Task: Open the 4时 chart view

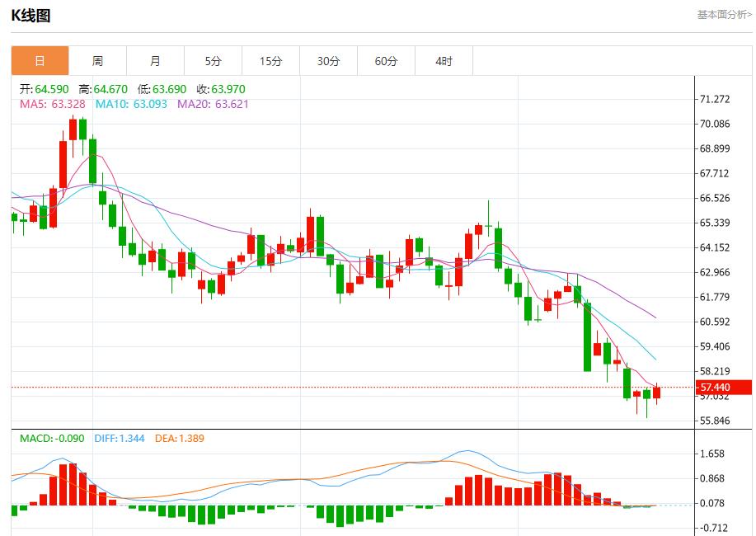Action: [443, 60]
